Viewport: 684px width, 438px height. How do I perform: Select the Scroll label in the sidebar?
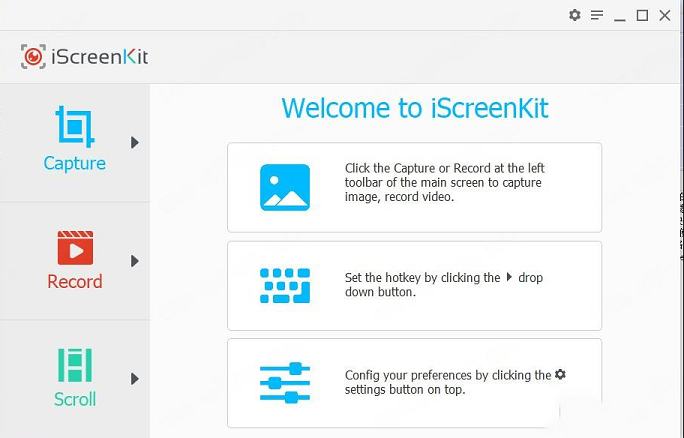[x=75, y=399]
